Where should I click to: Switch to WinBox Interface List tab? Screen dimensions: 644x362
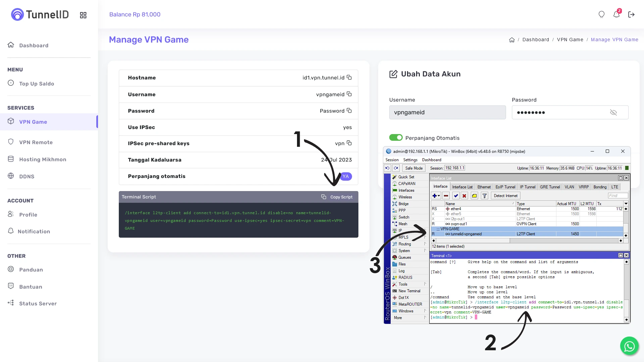[x=462, y=187]
